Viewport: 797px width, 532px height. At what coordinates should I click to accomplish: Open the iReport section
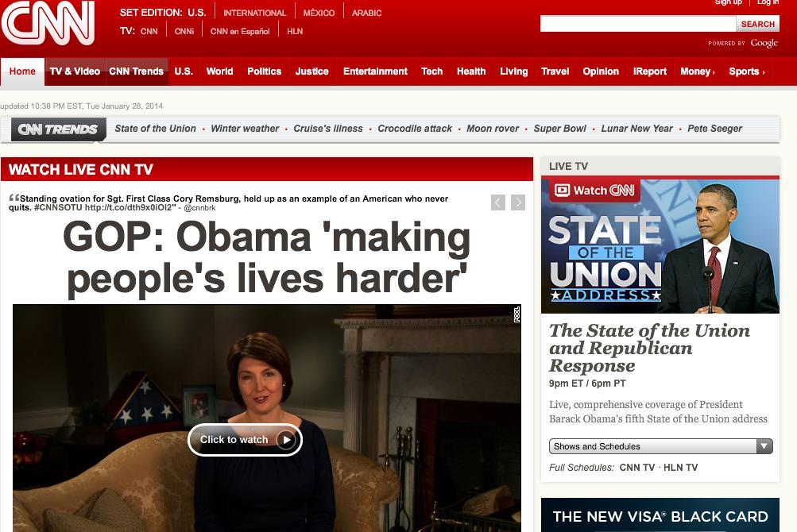[649, 71]
